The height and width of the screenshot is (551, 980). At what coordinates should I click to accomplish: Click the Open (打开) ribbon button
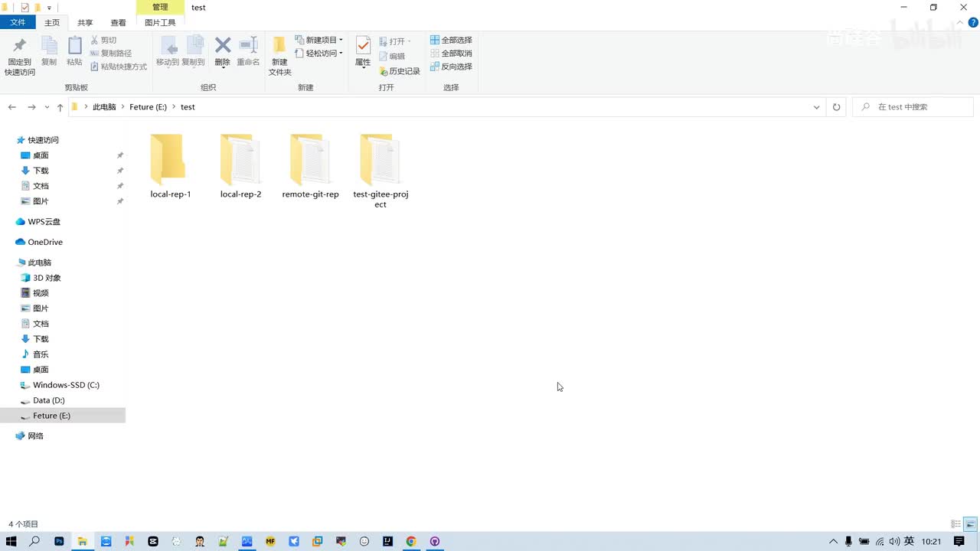pyautogui.click(x=395, y=41)
